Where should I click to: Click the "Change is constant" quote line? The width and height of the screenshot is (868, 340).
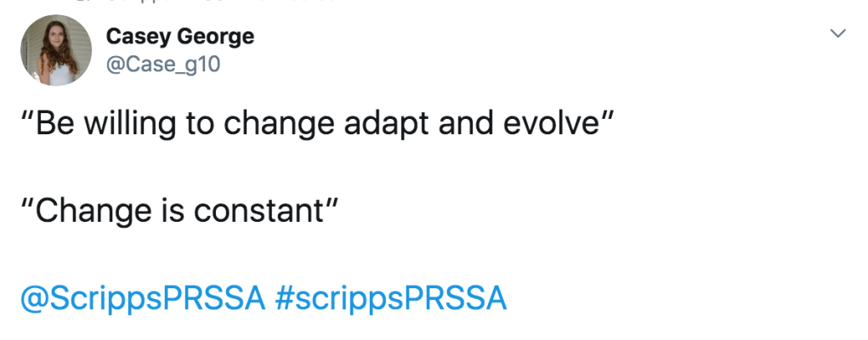179,211
